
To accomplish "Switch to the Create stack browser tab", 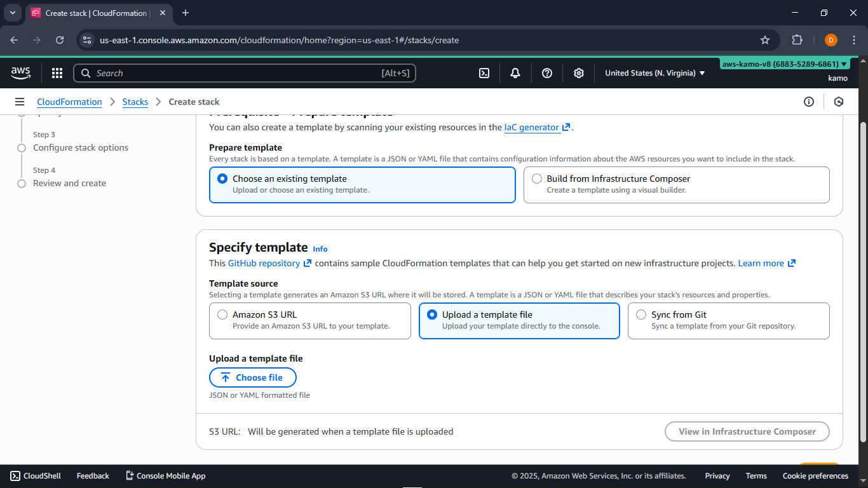I will click(x=95, y=13).
